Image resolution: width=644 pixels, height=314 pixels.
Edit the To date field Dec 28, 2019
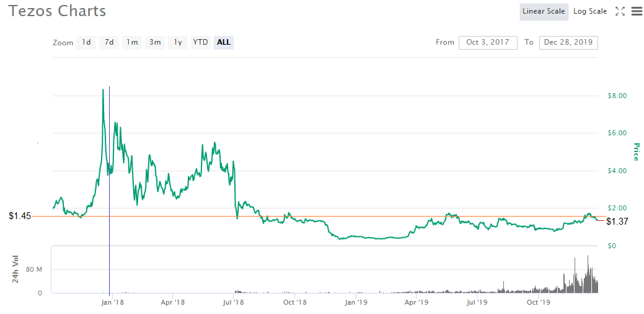click(x=568, y=42)
